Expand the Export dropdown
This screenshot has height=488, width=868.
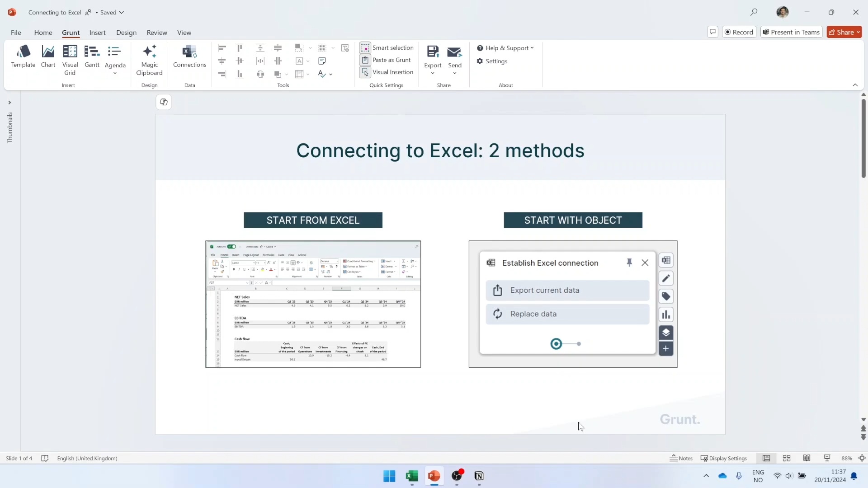tap(433, 73)
